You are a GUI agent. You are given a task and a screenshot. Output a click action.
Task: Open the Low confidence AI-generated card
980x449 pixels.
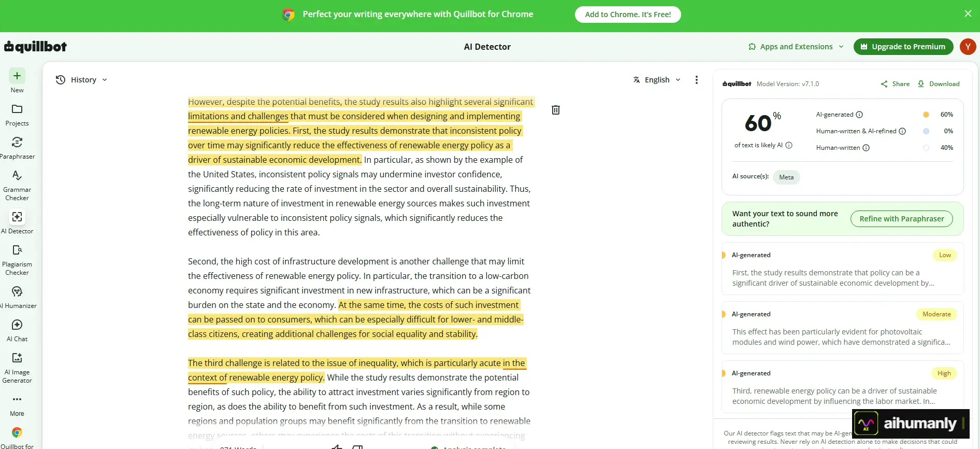click(842, 269)
